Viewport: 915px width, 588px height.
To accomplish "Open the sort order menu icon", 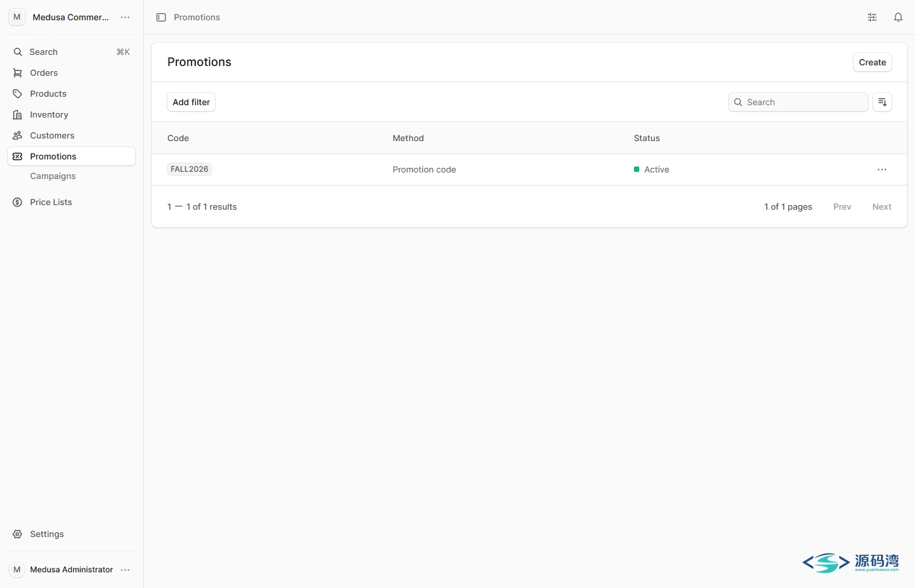I will [882, 102].
